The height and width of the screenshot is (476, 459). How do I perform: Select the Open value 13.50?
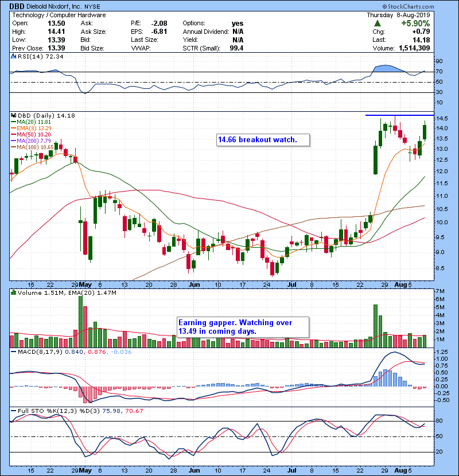pyautogui.click(x=56, y=24)
